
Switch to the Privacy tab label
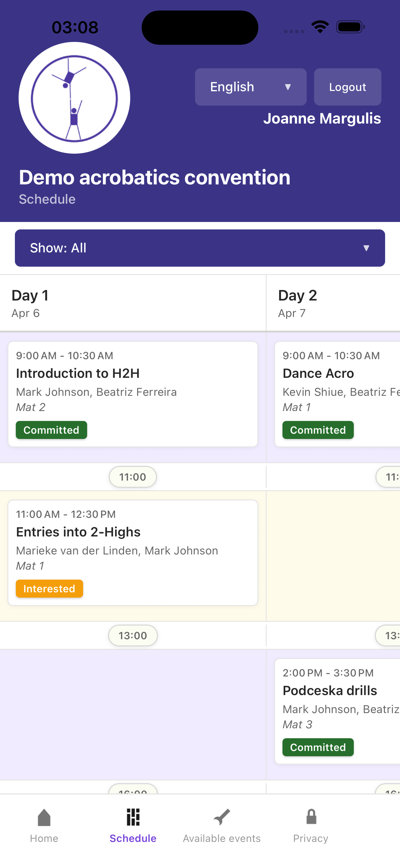(x=310, y=838)
